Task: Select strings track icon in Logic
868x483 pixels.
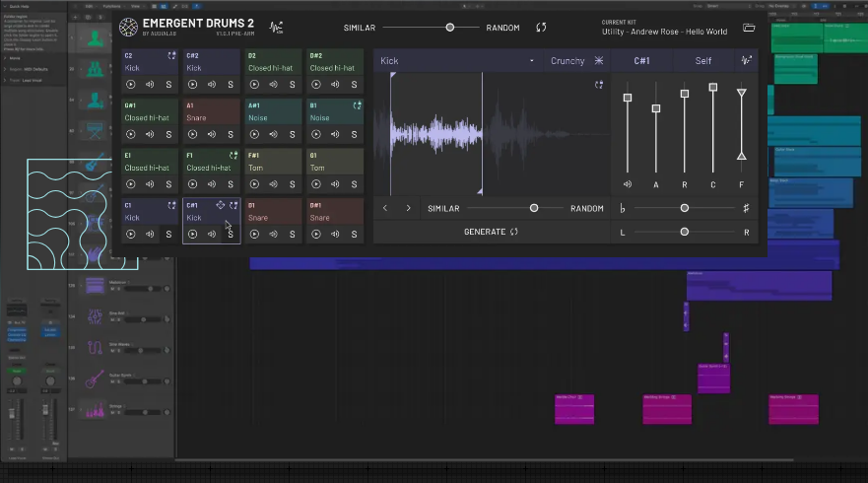Action: (x=95, y=410)
